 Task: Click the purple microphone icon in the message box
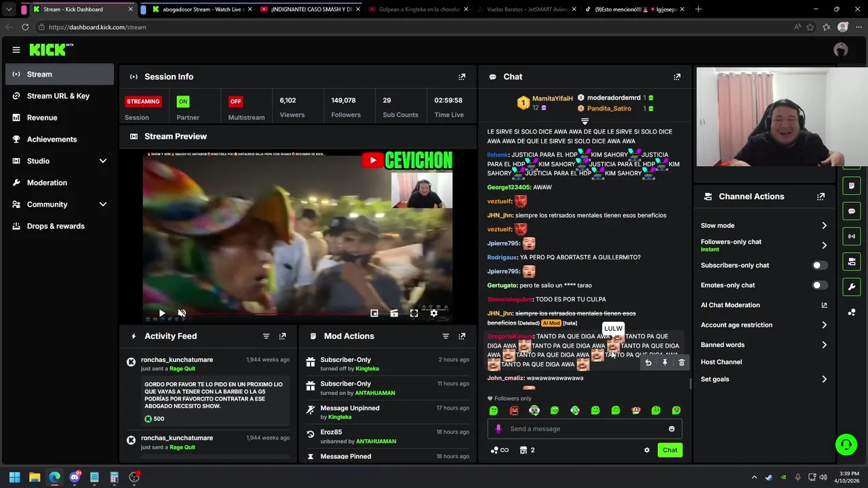coord(498,428)
